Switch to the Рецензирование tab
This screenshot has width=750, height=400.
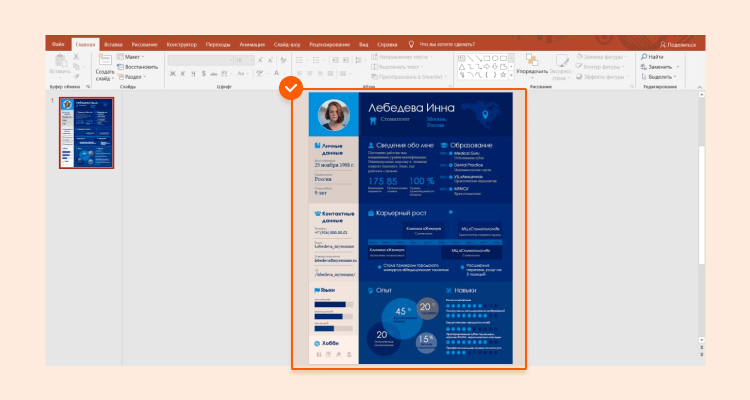(330, 44)
